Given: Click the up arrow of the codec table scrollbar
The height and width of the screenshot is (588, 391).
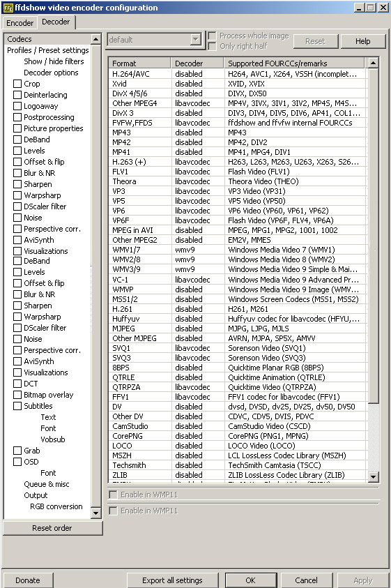Looking at the screenshot, I should click(373, 63).
